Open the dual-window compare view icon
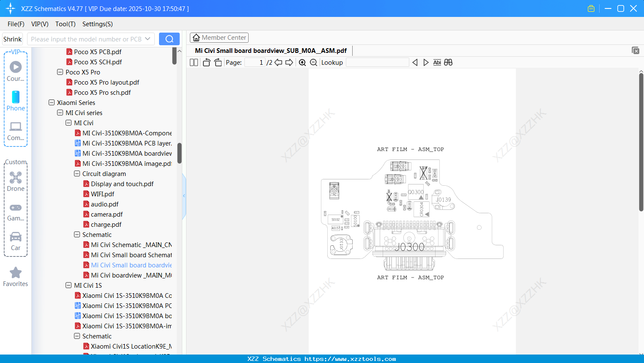Screen dimensions: 644x363 tap(448, 62)
